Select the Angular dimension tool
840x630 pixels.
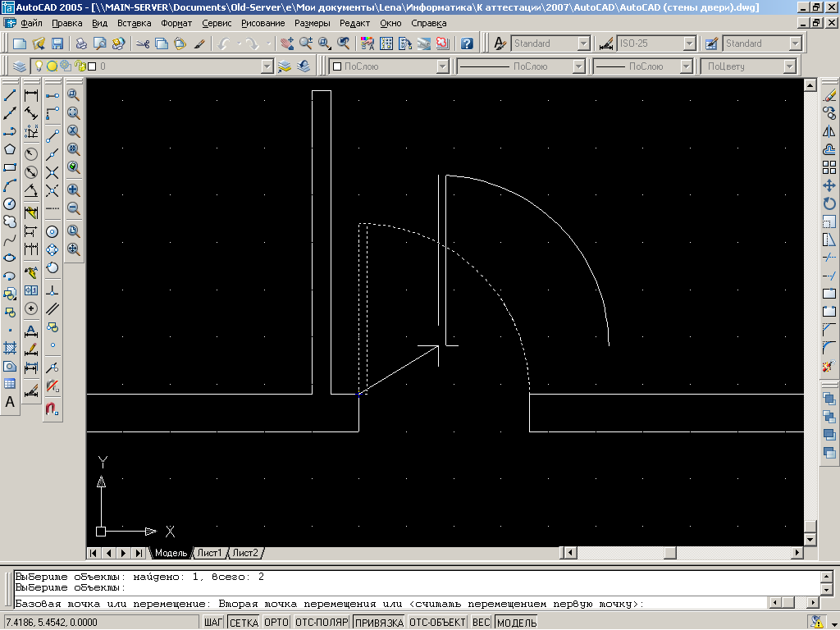point(32,190)
